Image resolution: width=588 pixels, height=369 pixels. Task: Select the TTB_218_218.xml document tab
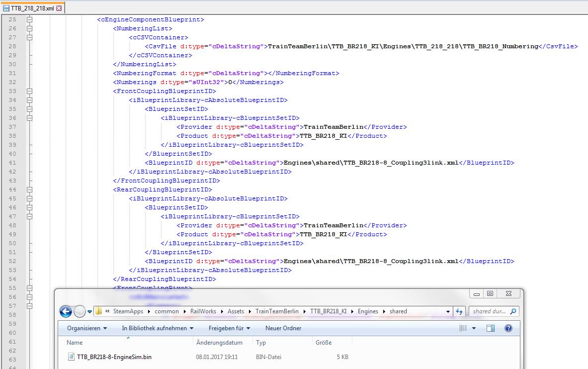(32, 8)
